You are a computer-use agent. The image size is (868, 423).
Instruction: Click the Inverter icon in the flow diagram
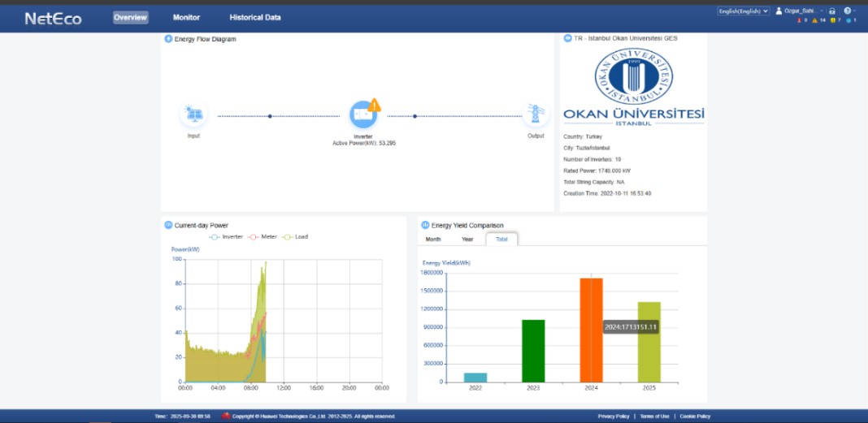363,114
